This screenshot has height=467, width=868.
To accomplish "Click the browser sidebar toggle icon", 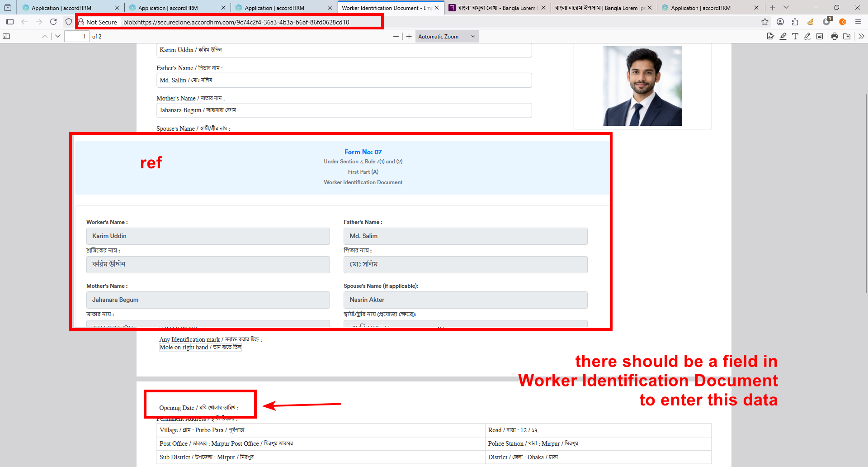I will click(10, 22).
